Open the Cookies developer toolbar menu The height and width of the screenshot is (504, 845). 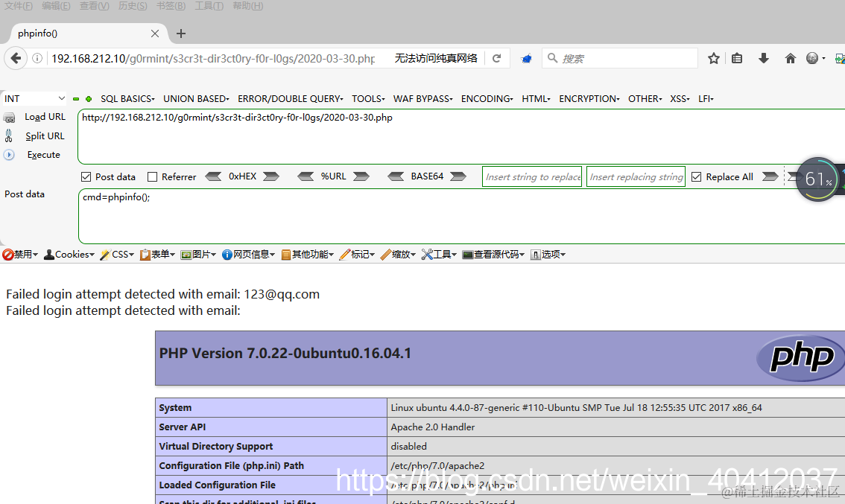(69, 254)
